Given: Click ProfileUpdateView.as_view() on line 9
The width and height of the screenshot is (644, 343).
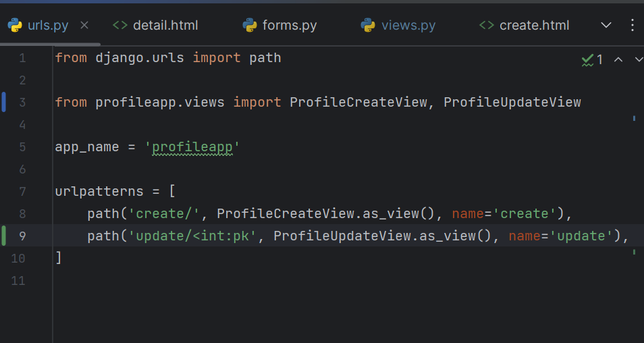Looking at the screenshot, I should pos(382,236).
